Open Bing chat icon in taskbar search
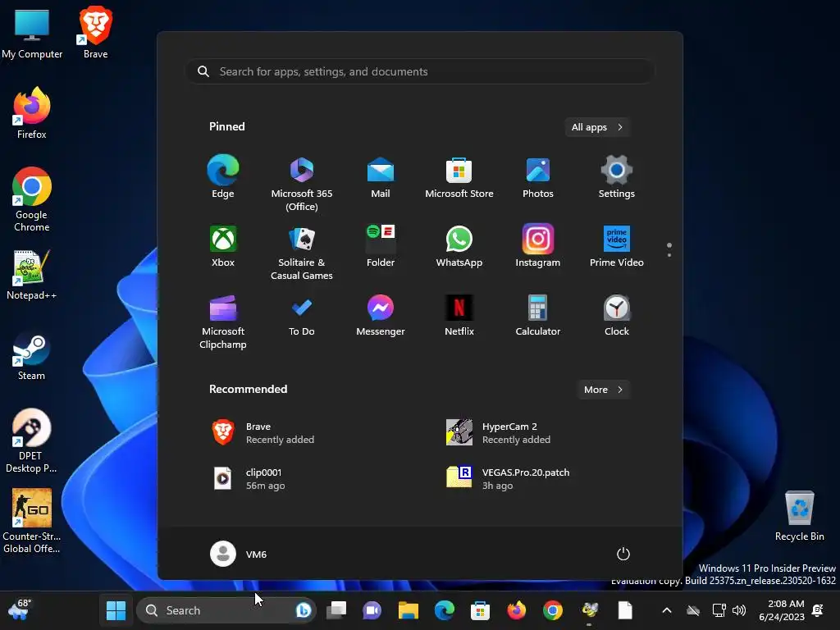The height and width of the screenshot is (630, 840). pyautogui.click(x=303, y=610)
